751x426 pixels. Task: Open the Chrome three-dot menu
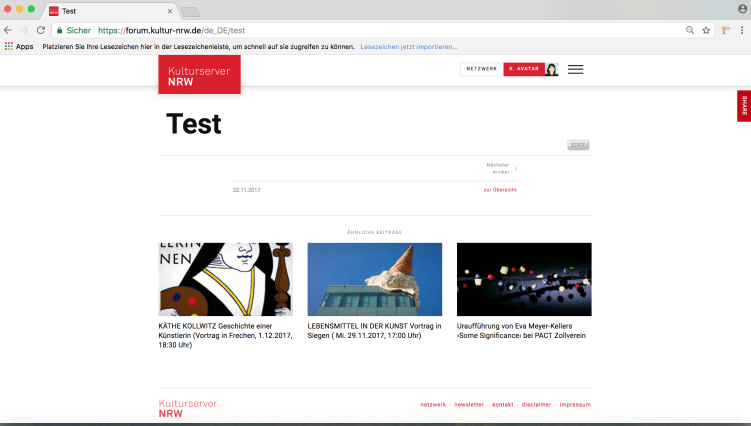(741, 31)
